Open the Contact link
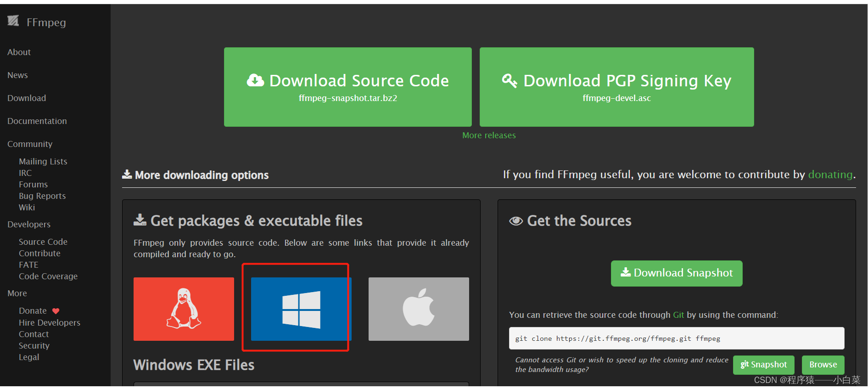The width and height of the screenshot is (868, 389). click(x=34, y=334)
